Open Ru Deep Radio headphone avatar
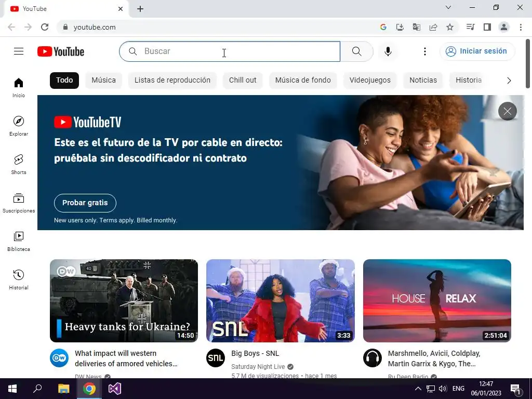 372,358
